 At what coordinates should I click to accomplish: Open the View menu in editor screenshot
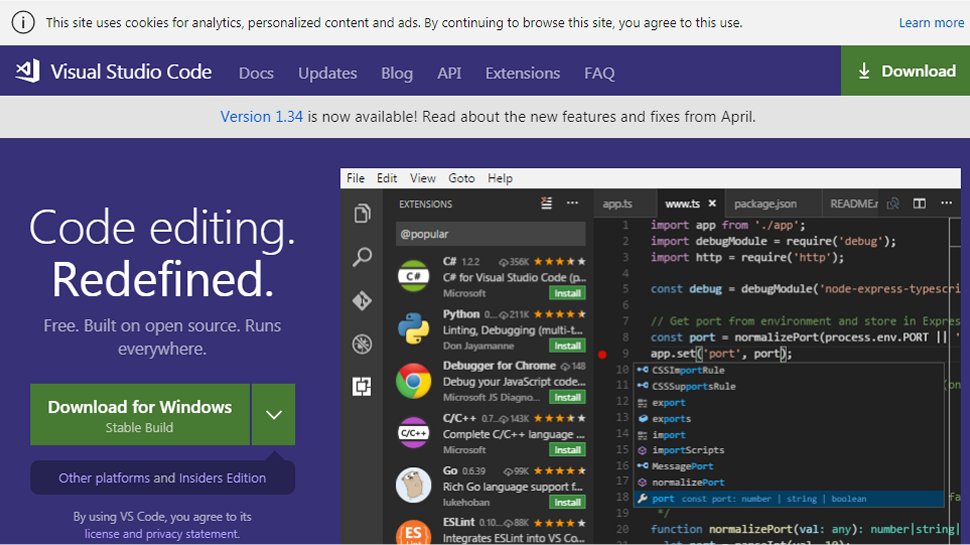pos(423,178)
